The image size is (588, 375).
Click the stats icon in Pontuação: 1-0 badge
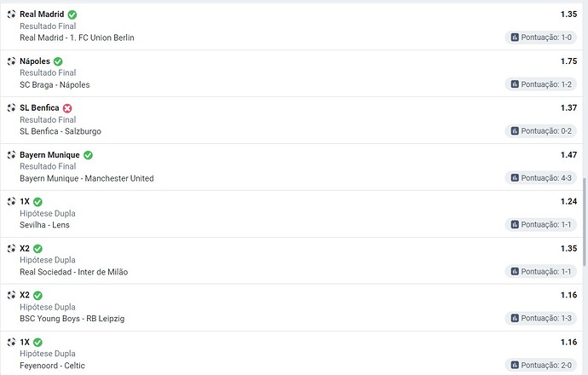pyautogui.click(x=515, y=37)
